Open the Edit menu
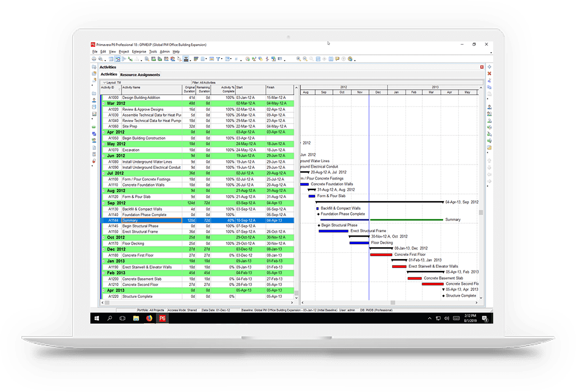The height and width of the screenshot is (392, 576). coord(103,52)
